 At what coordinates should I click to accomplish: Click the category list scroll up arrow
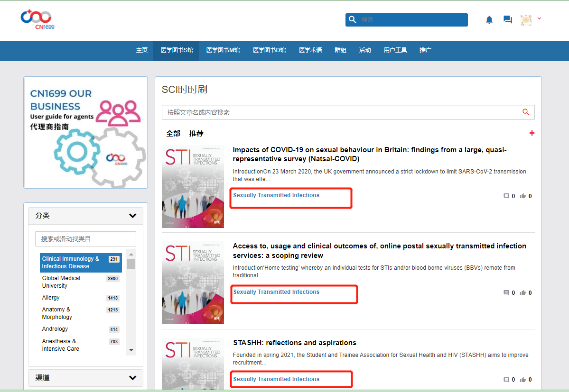tap(131, 255)
